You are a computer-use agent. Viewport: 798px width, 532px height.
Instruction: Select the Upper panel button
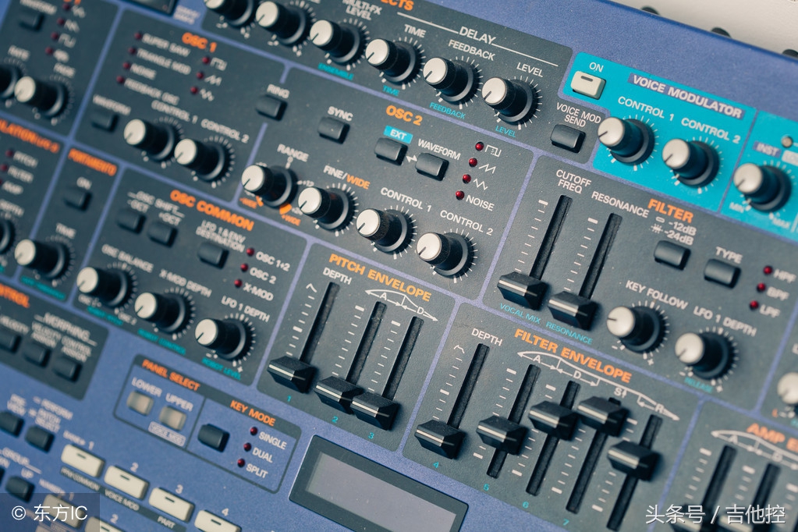pyautogui.click(x=174, y=418)
